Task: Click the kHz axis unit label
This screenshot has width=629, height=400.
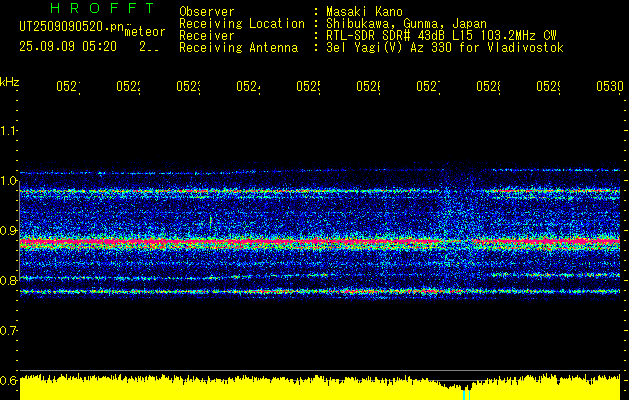Action: click(x=10, y=82)
